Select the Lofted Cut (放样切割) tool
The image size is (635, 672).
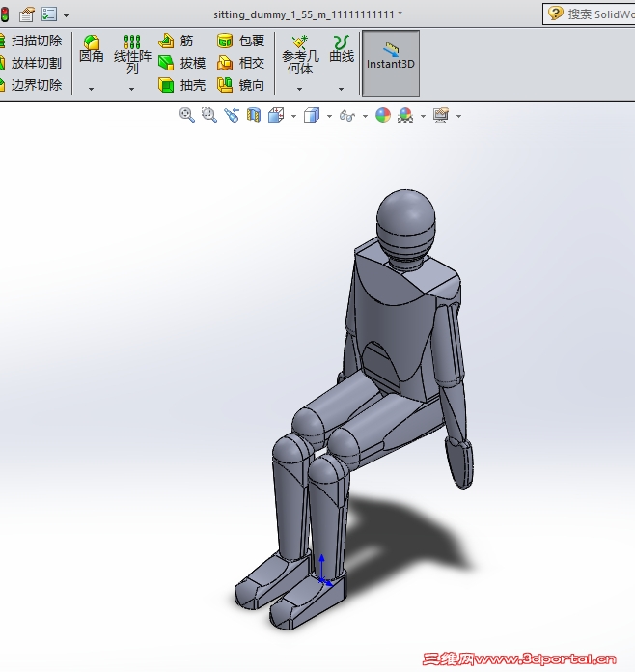[x=31, y=63]
